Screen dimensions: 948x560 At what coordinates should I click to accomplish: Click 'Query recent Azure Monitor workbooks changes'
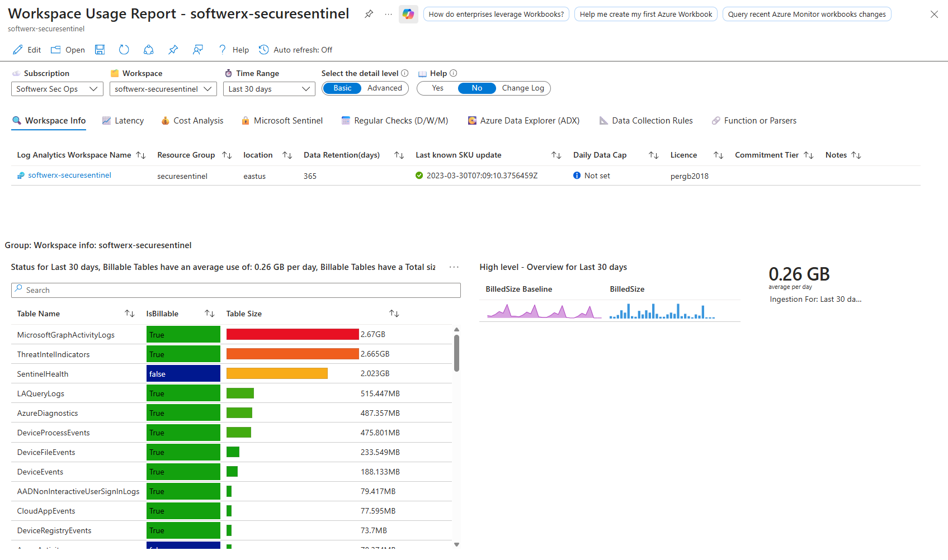point(806,14)
